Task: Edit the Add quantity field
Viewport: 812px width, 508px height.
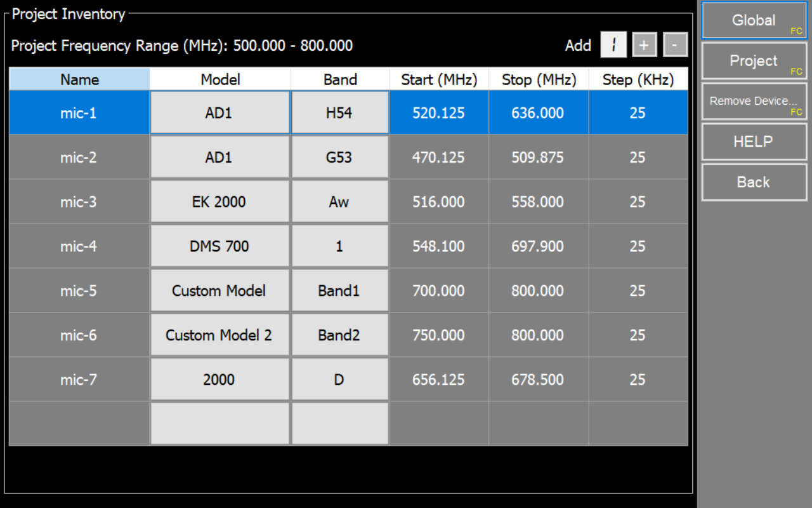Action: pyautogui.click(x=613, y=45)
